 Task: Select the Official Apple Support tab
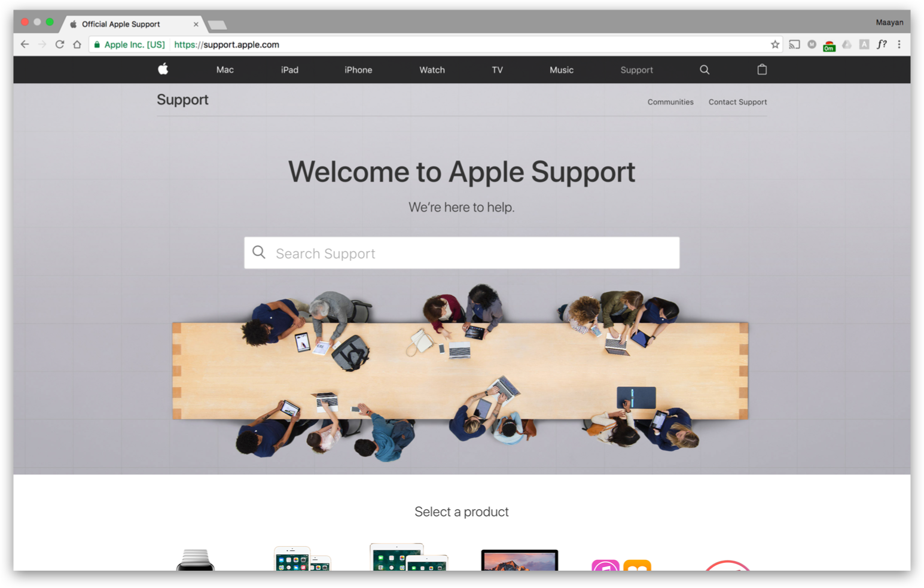(x=133, y=24)
